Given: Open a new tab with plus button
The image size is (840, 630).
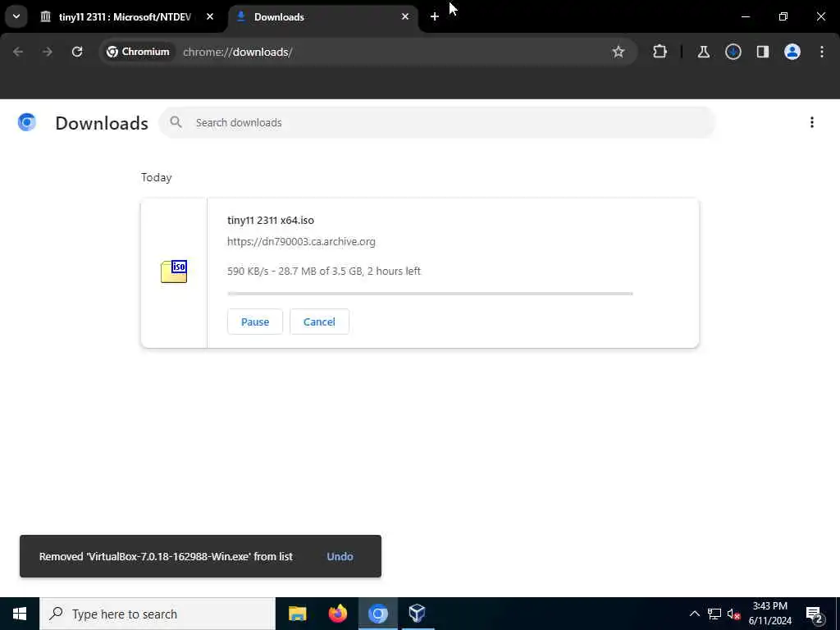Looking at the screenshot, I should (x=435, y=16).
